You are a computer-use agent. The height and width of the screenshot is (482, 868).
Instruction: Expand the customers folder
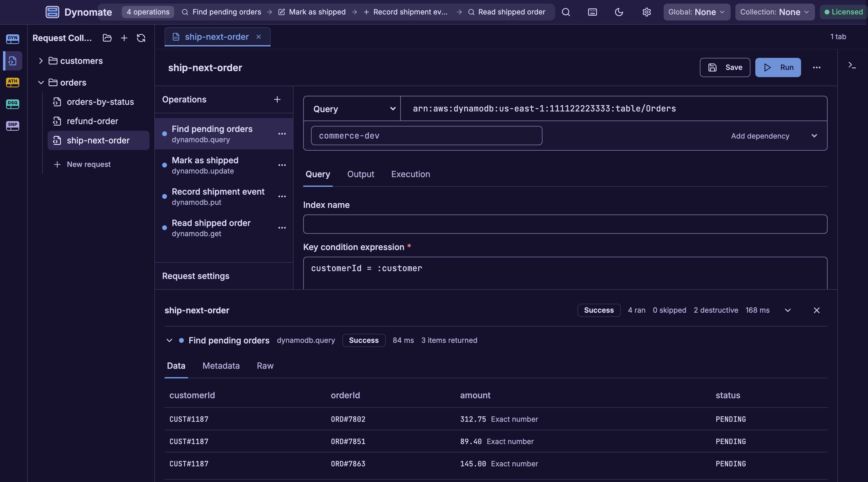[40, 61]
